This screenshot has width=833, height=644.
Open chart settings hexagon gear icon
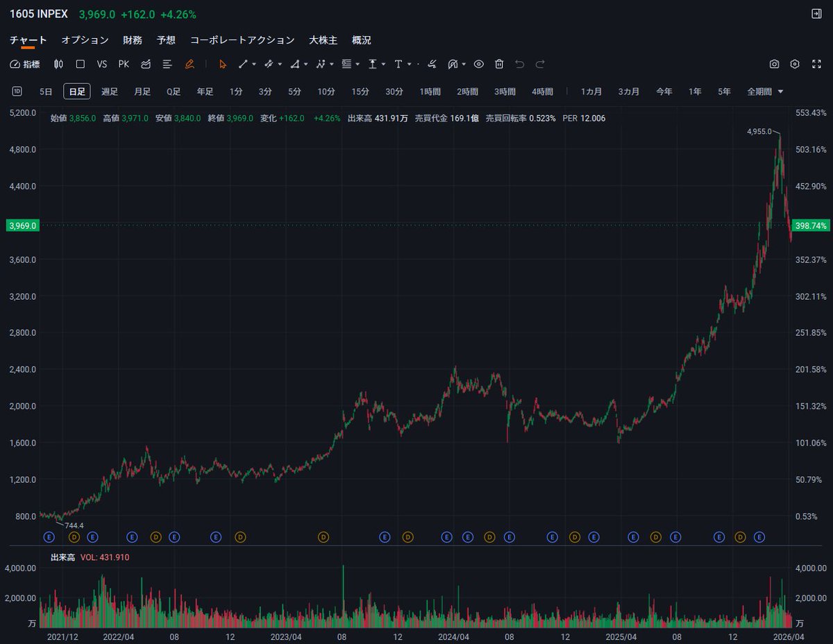795,64
